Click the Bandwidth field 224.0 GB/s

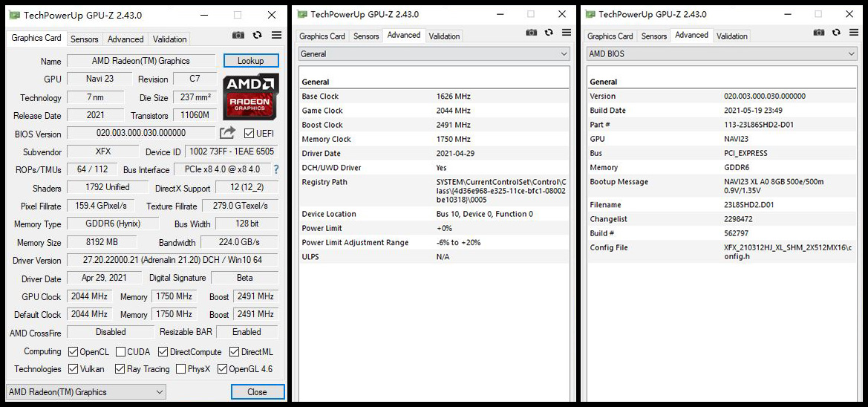(239, 243)
